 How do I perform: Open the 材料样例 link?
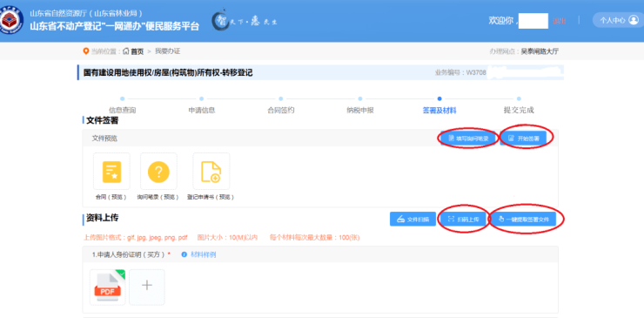204,254
